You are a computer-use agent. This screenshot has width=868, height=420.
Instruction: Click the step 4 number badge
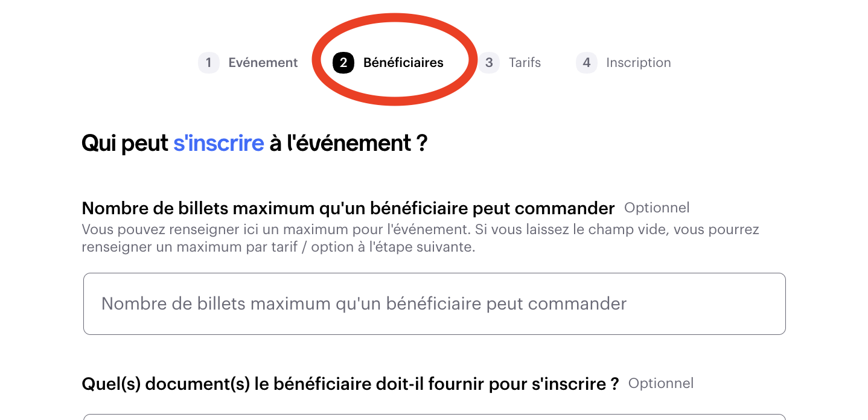point(586,63)
